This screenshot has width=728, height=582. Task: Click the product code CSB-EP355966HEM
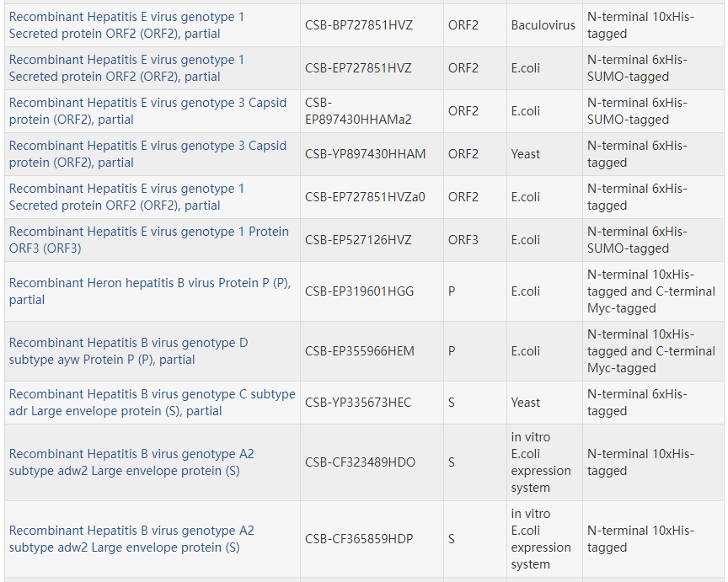360,351
